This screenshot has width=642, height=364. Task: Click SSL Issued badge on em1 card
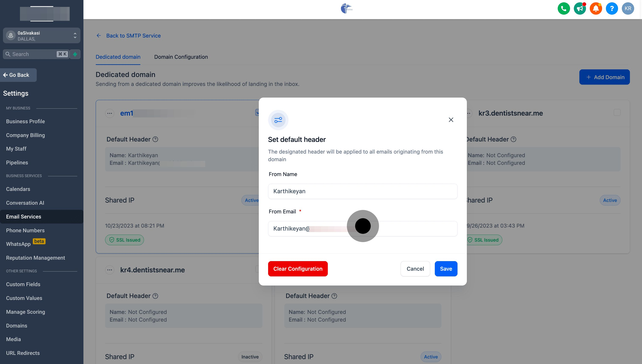point(124,240)
